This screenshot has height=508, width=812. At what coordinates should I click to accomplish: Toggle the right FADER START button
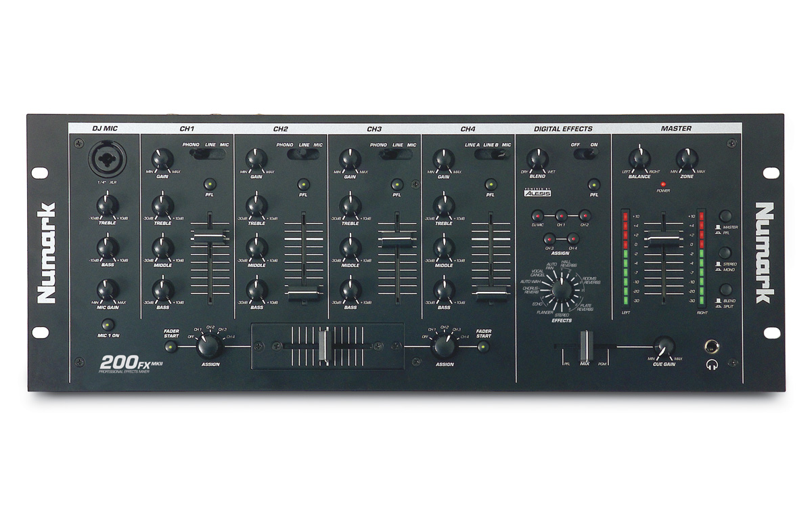(x=483, y=346)
